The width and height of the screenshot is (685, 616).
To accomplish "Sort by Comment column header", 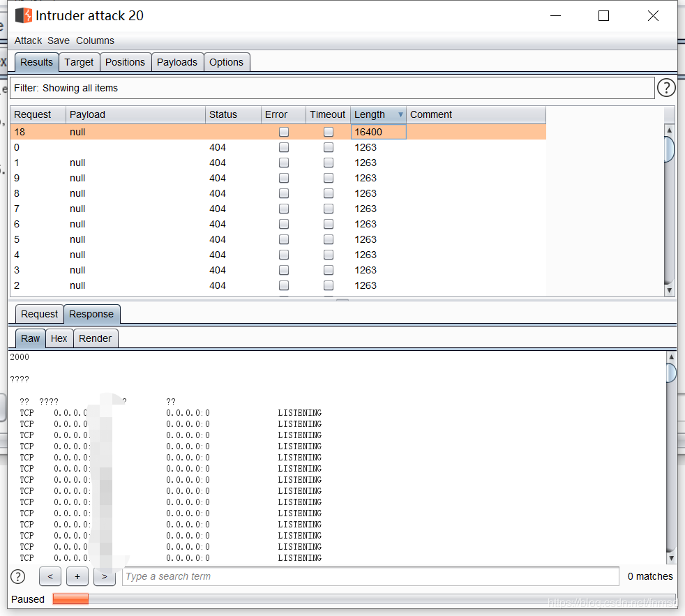I will [476, 114].
